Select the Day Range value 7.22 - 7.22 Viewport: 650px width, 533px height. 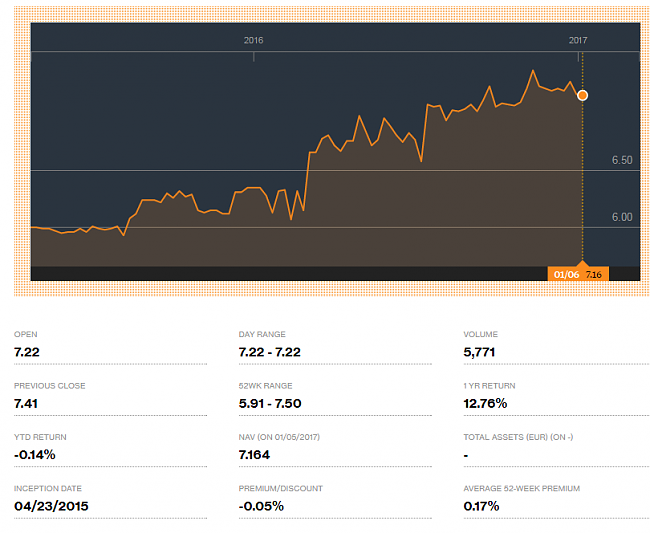click(x=269, y=352)
